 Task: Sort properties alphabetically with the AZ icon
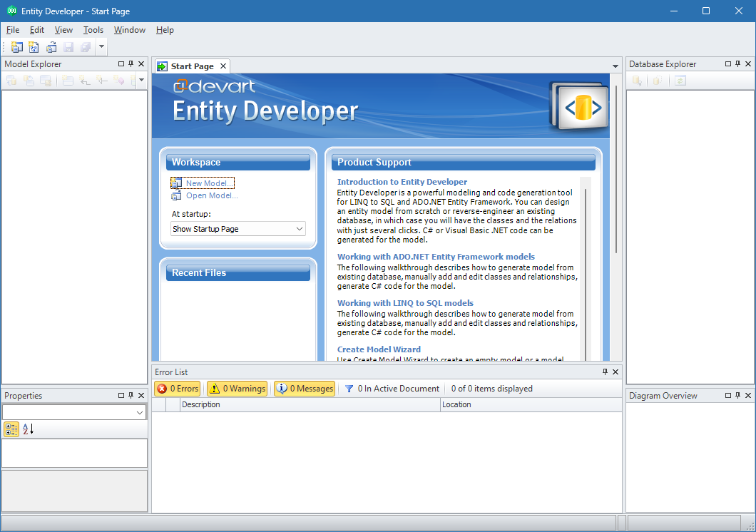(26, 429)
